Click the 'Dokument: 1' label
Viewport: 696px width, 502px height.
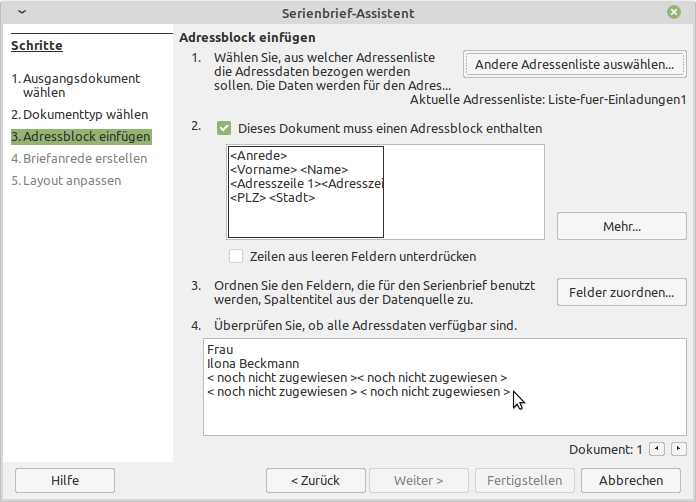[605, 450]
